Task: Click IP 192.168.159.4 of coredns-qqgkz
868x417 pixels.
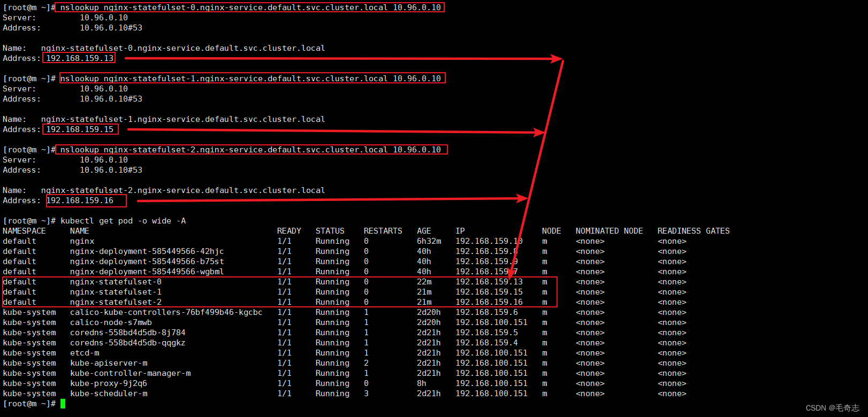Action: point(486,343)
